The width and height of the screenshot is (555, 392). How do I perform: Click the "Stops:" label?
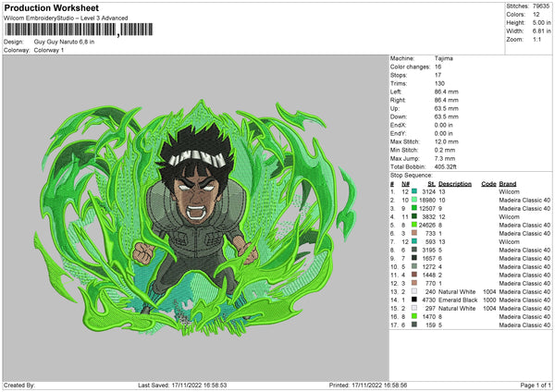(399, 75)
